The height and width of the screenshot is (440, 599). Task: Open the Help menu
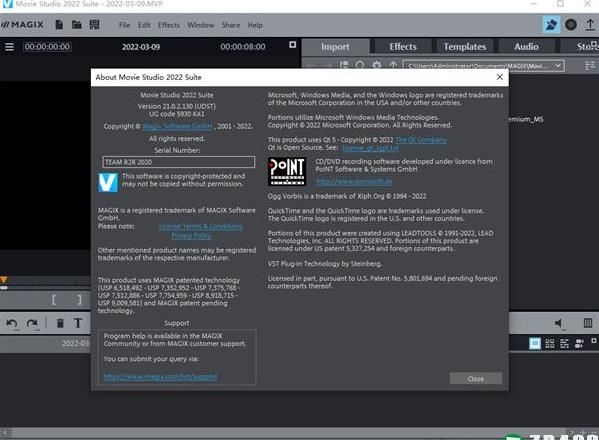click(x=255, y=25)
